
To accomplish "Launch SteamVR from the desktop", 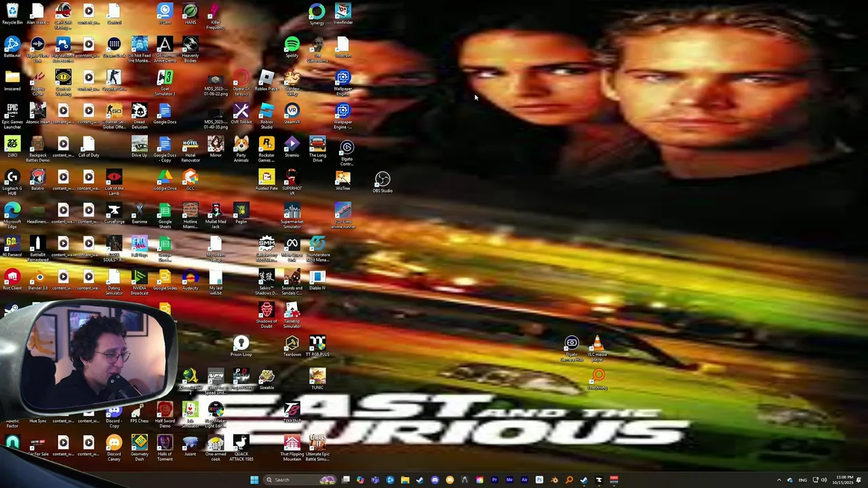I will point(292,114).
